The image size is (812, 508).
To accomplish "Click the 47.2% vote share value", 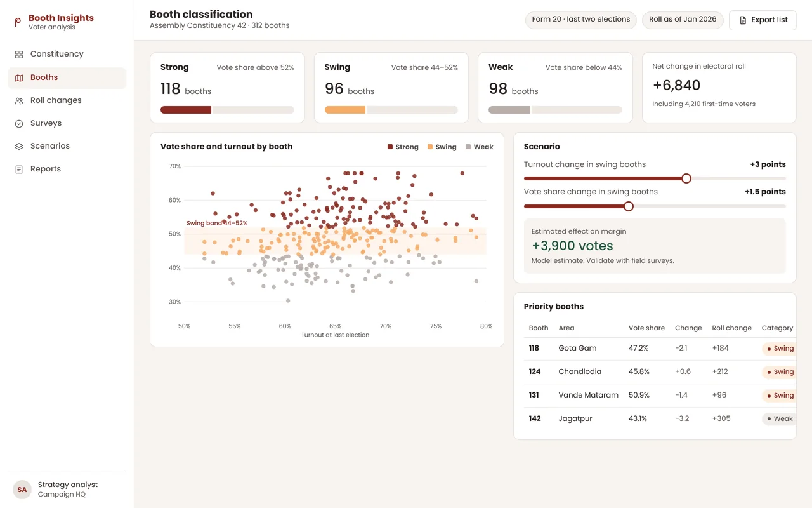I will 639,348.
